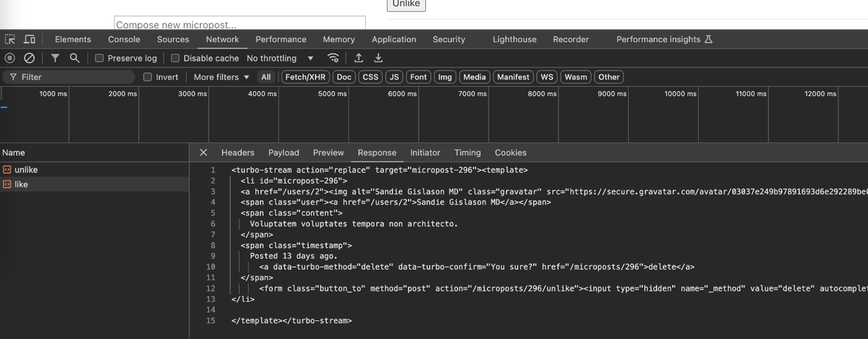Open the Performance panel tab
This screenshot has width=868, height=339.
pyautogui.click(x=281, y=40)
